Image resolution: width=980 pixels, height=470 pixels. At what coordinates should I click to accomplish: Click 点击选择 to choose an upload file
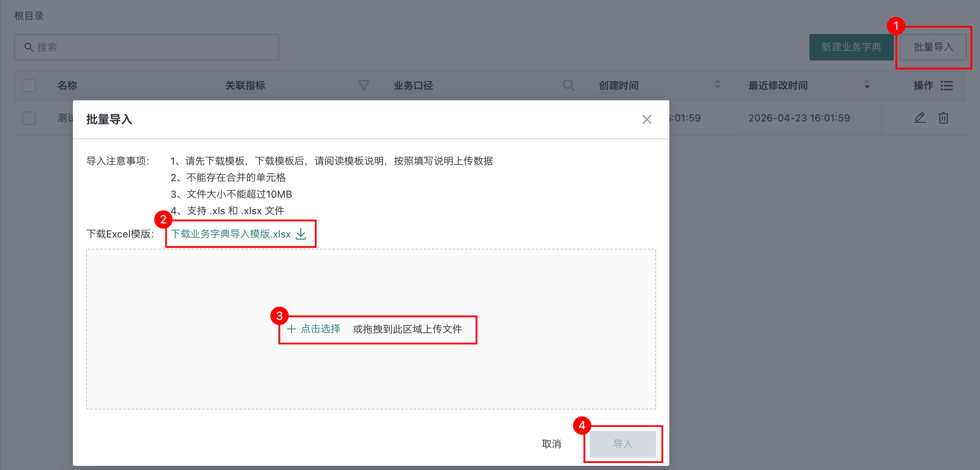tap(321, 329)
